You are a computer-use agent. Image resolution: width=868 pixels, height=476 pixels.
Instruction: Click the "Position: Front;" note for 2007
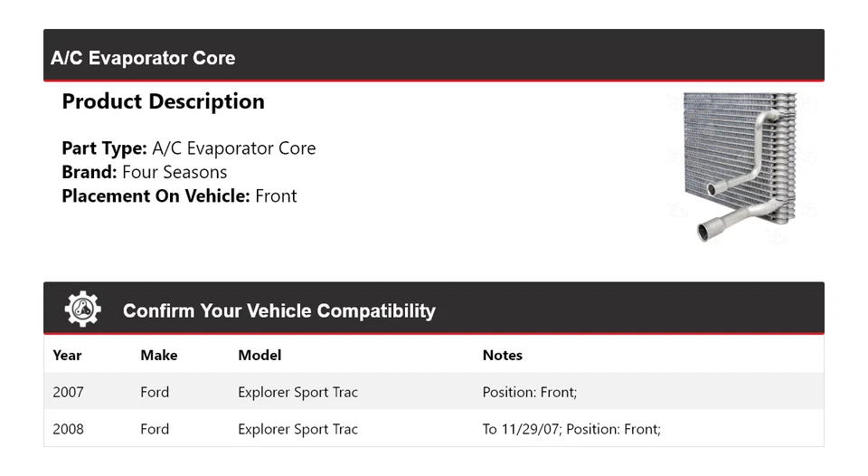[530, 392]
